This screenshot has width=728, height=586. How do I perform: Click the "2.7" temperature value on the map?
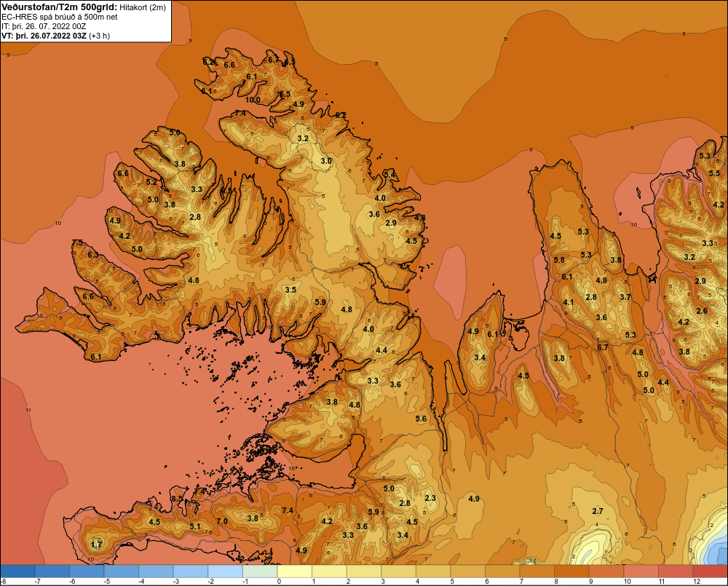pos(598,511)
